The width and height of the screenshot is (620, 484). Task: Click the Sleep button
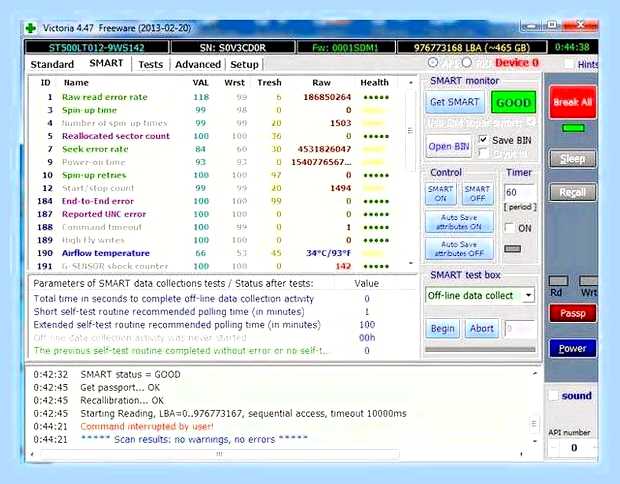click(572, 159)
